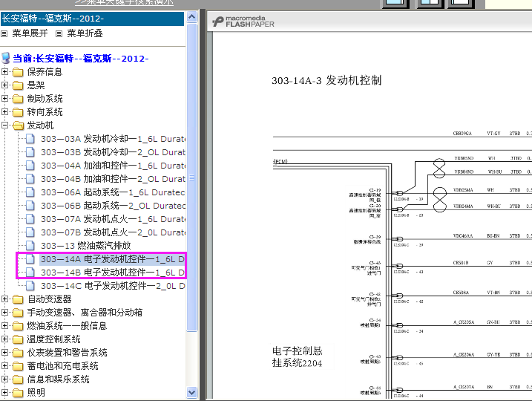Screen dimensions: 532x401
Task: Select the 仪表装置和警告系统 folder label
Action: point(68,353)
